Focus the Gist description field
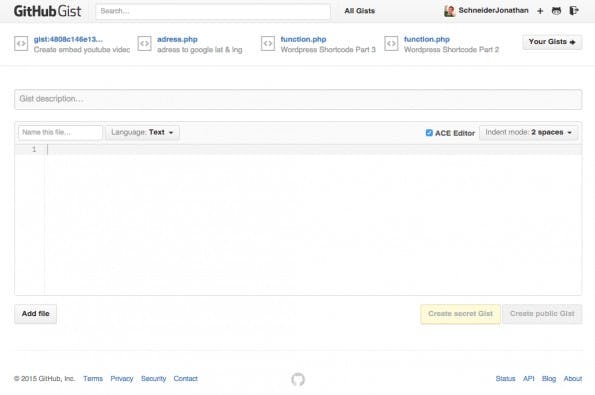This screenshot has height=395, width=595. click(298, 99)
